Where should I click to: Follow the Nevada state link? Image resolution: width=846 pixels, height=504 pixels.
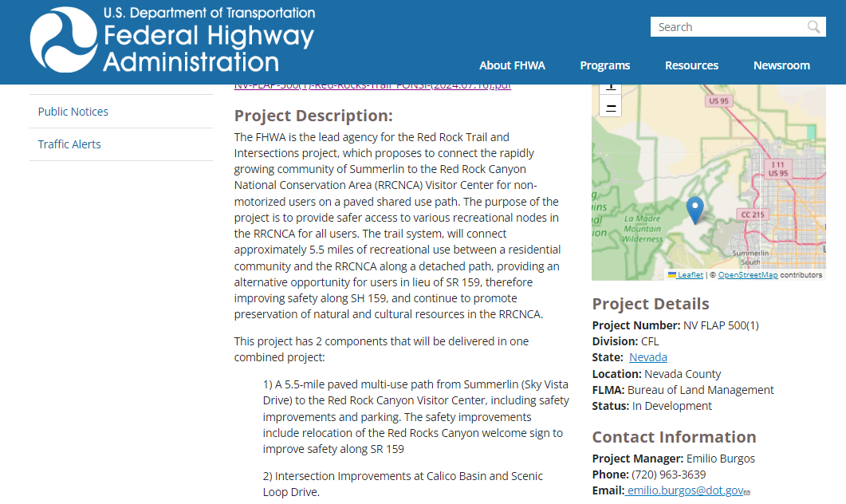(x=647, y=357)
